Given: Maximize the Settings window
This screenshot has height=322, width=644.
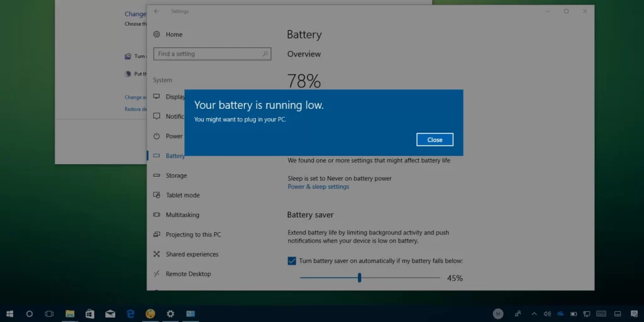Looking at the screenshot, I should 567,11.
